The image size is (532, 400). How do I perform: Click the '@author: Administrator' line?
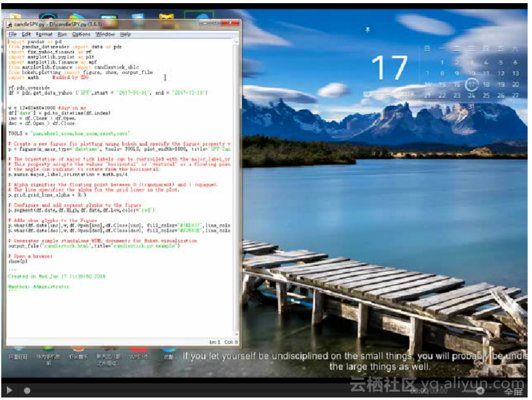pos(39,287)
